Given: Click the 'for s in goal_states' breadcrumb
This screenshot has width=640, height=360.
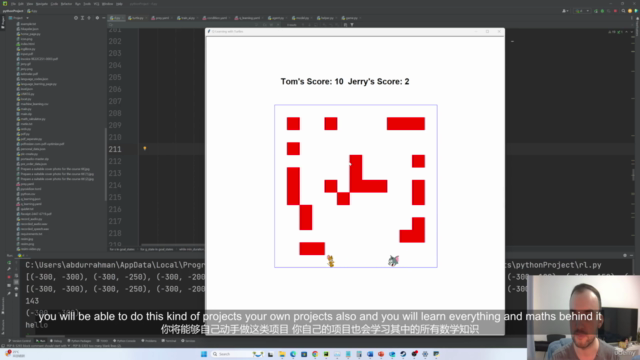Looking at the screenshot, I should tap(122, 249).
